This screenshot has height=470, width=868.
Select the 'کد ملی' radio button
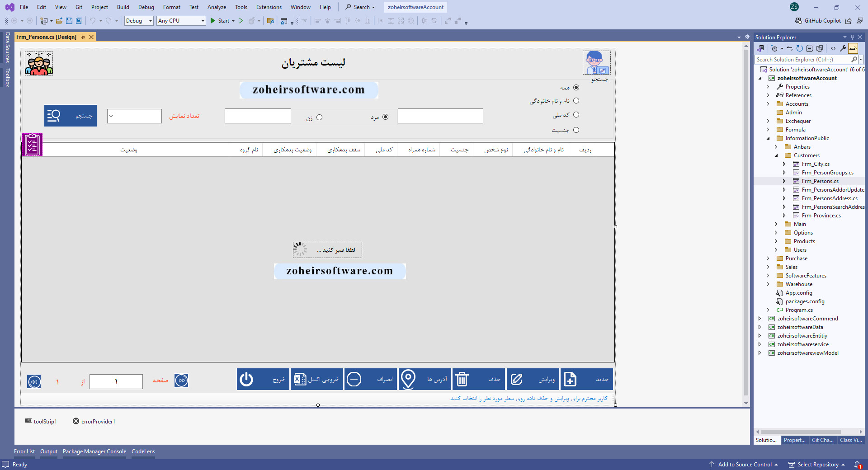click(x=576, y=115)
